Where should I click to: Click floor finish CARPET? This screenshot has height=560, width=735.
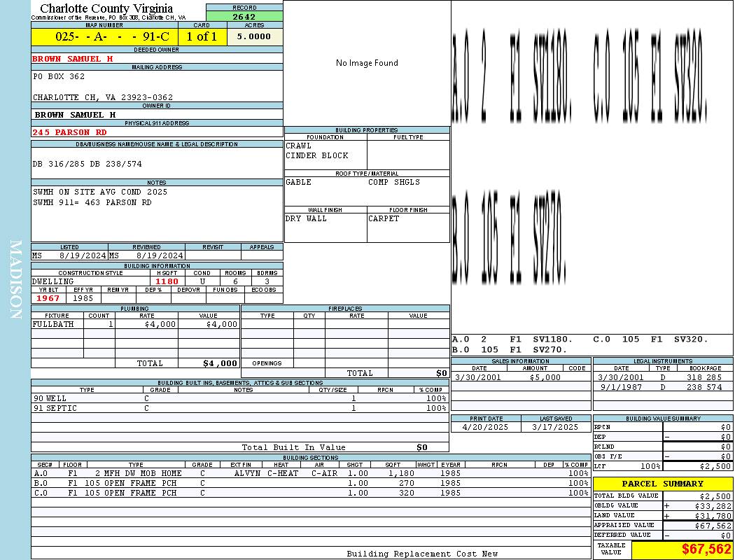tap(384, 218)
